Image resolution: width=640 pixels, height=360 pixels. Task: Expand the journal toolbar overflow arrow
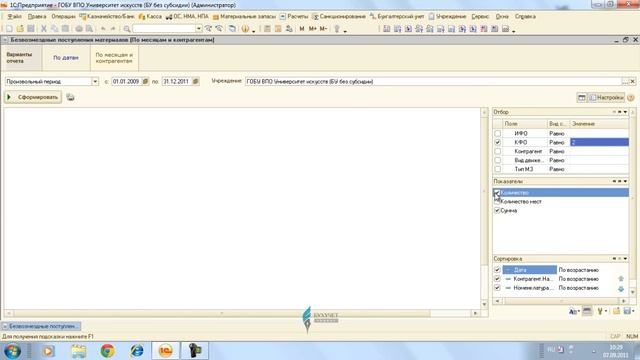(513, 31)
